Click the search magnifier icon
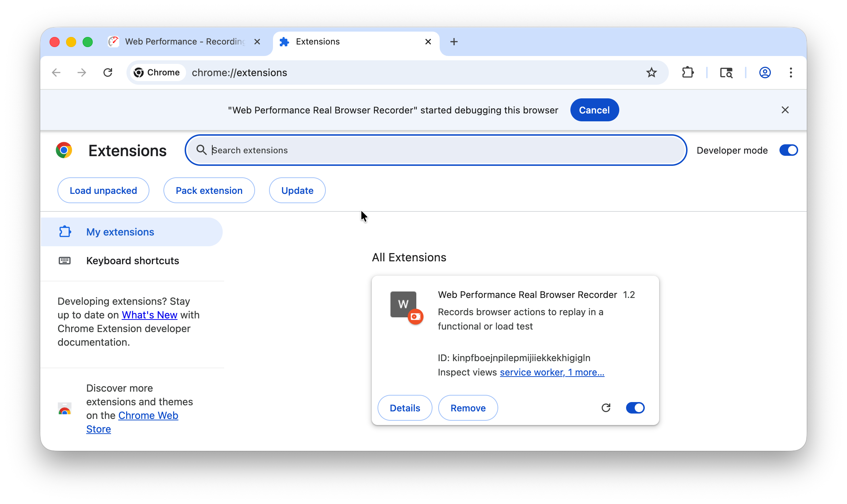 pos(202,150)
